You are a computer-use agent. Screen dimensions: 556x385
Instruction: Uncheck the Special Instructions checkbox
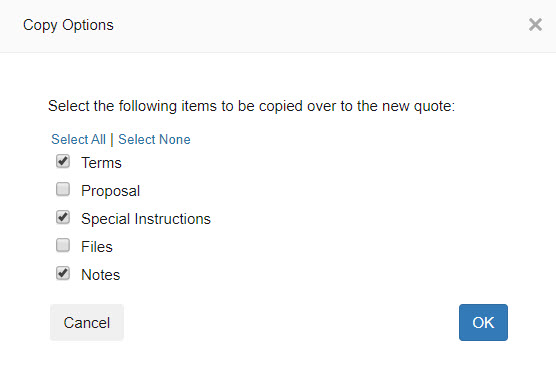click(63, 217)
